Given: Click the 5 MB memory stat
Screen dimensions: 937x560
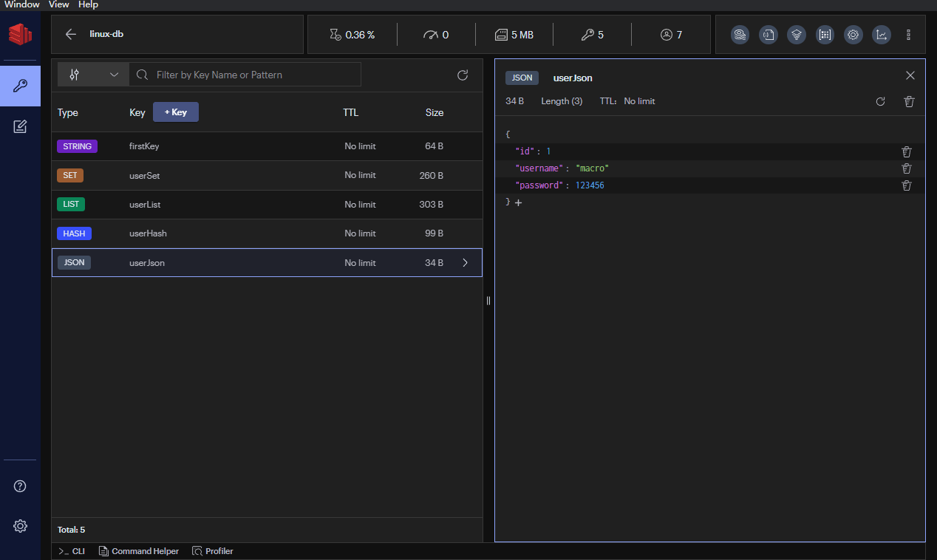Looking at the screenshot, I should click(514, 35).
